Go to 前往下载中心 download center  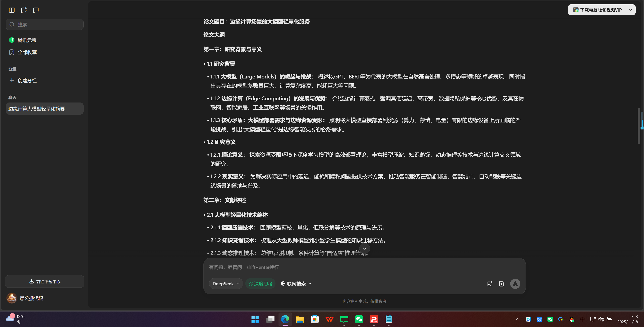44,281
